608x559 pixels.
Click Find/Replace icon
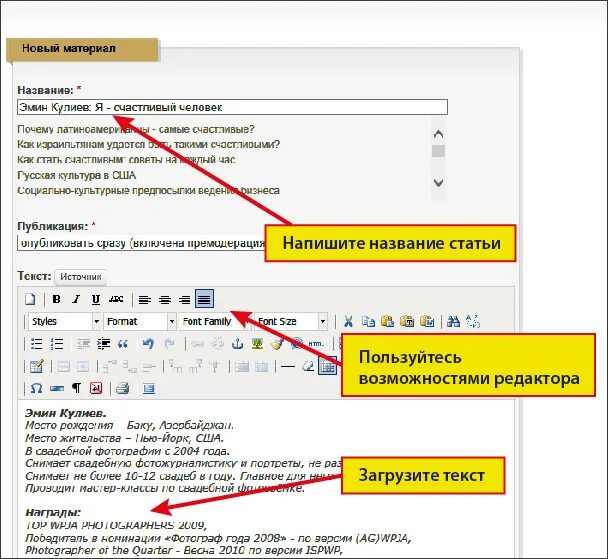tap(473, 321)
